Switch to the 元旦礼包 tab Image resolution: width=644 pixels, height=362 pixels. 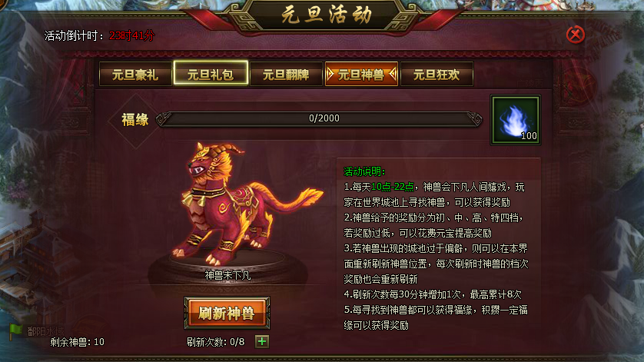pyautogui.click(x=211, y=74)
